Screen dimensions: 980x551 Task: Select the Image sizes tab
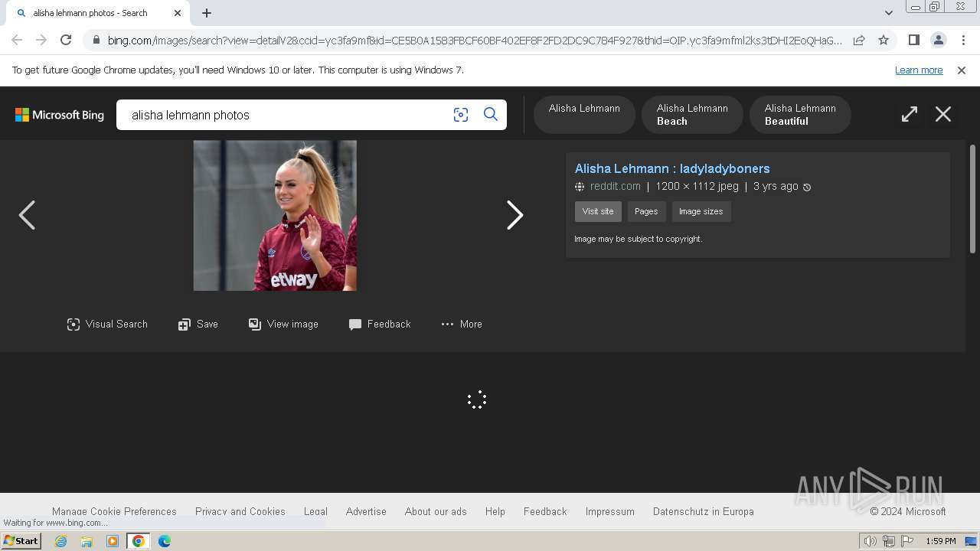click(x=701, y=211)
